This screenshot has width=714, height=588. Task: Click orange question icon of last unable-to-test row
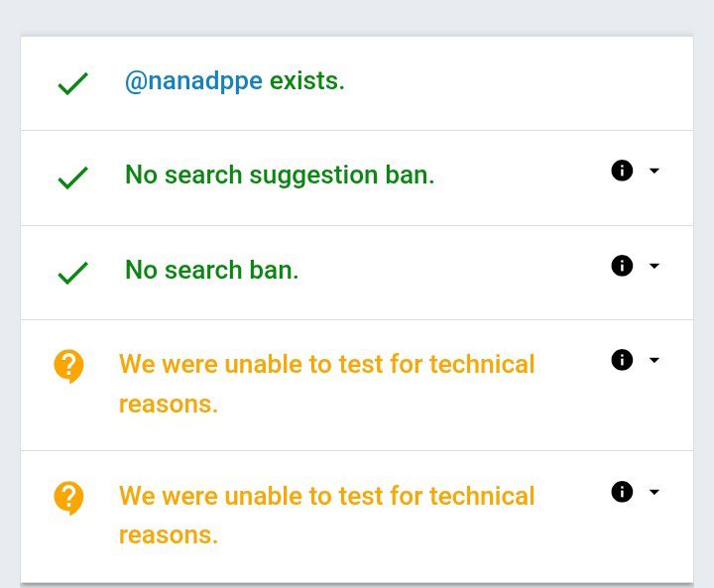pos(68,498)
